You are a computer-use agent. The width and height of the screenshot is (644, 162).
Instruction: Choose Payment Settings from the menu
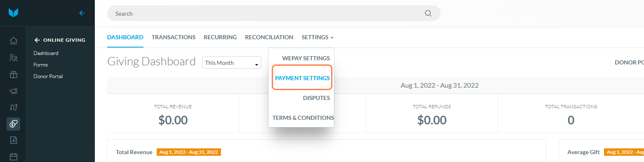tap(302, 78)
